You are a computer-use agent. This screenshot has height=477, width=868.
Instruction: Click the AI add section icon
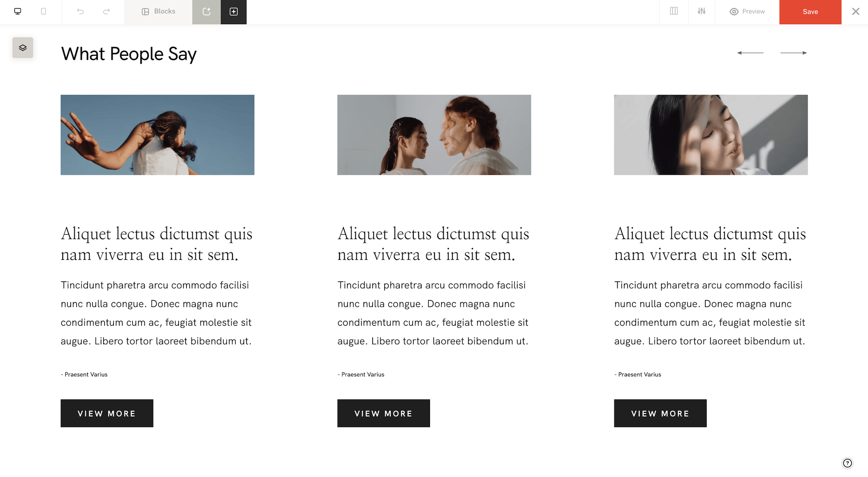click(x=206, y=12)
